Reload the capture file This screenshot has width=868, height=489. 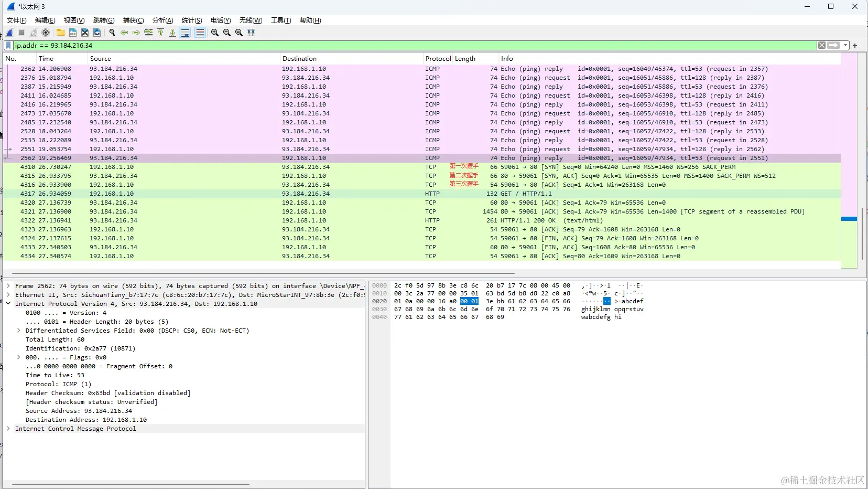pyautogui.click(x=97, y=33)
